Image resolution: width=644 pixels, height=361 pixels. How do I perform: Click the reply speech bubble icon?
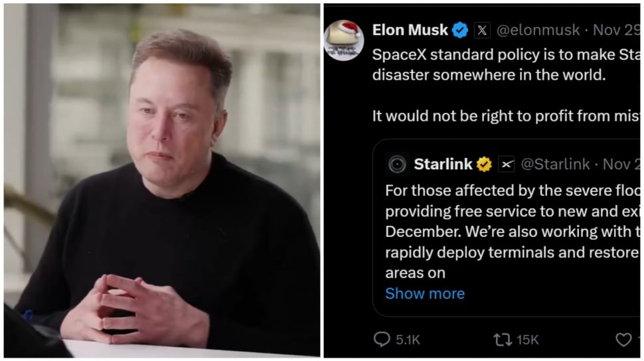(382, 340)
